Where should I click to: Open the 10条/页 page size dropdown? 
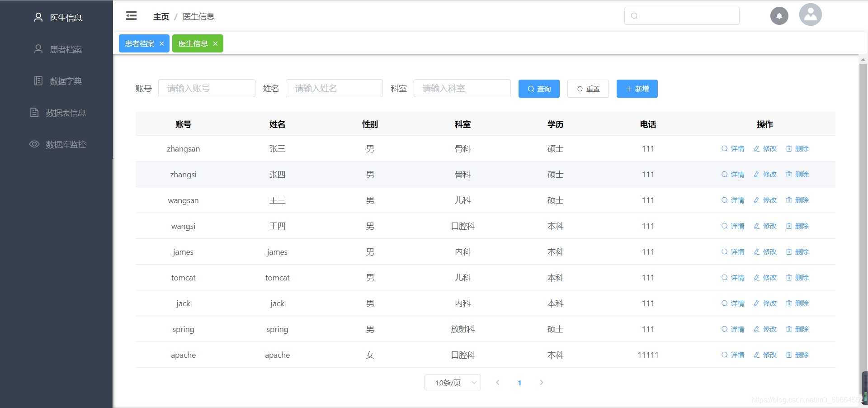pos(452,382)
